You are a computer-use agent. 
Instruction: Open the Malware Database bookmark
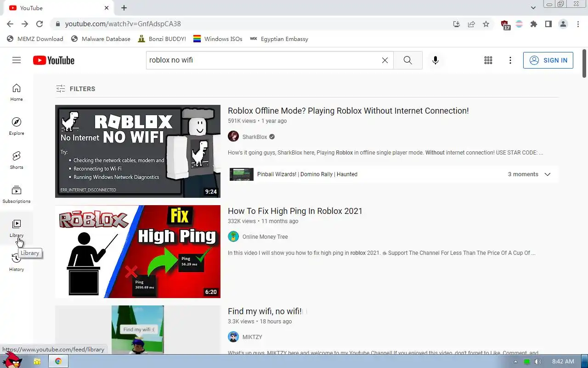[101, 39]
